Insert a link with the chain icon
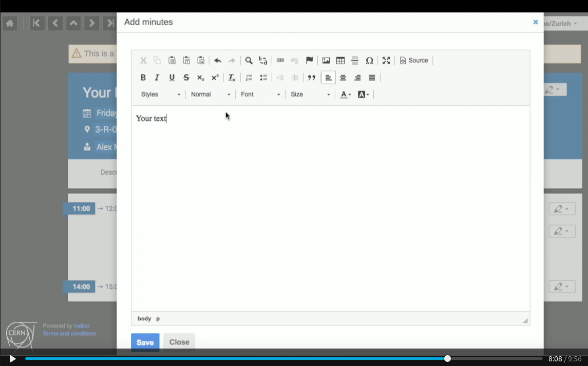588x366 pixels. [x=280, y=61]
